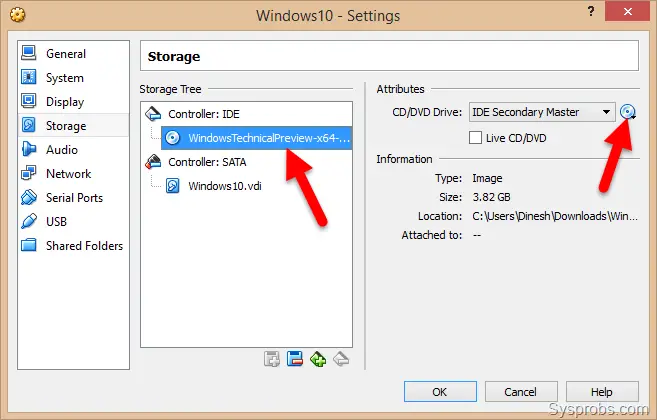
Task: Click the Add Controller icon
Action: click(x=272, y=359)
